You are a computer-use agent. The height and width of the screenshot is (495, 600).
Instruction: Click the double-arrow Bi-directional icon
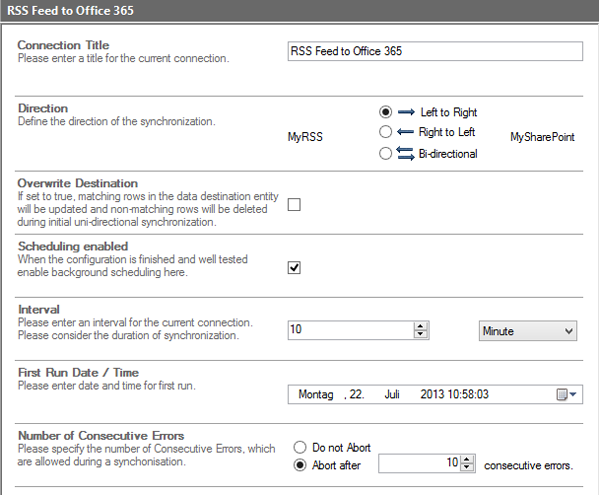407,153
